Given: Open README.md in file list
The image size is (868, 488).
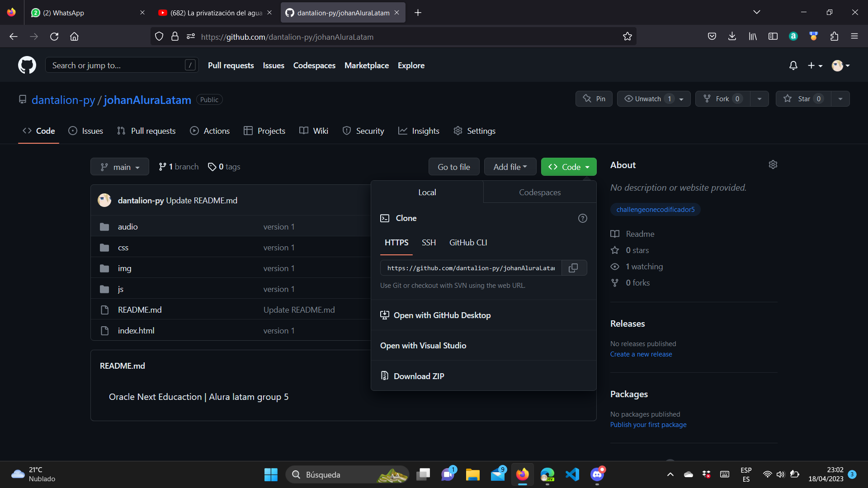Looking at the screenshot, I should tap(140, 310).
